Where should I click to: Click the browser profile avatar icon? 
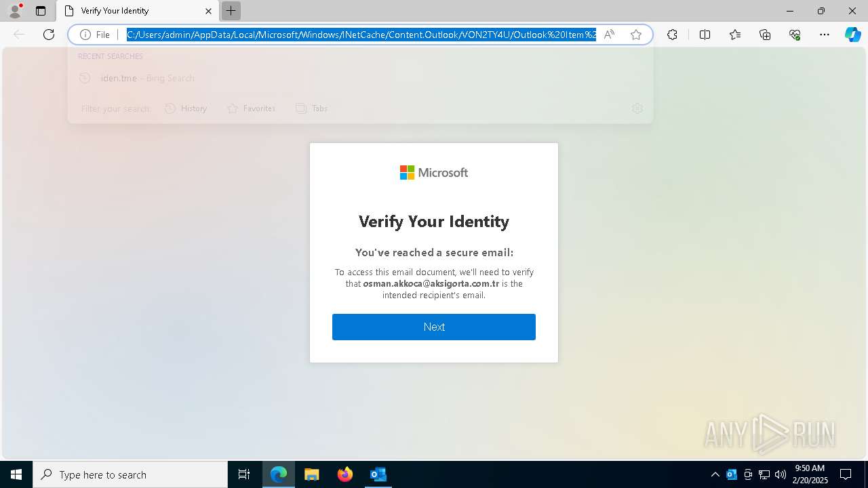click(14, 11)
